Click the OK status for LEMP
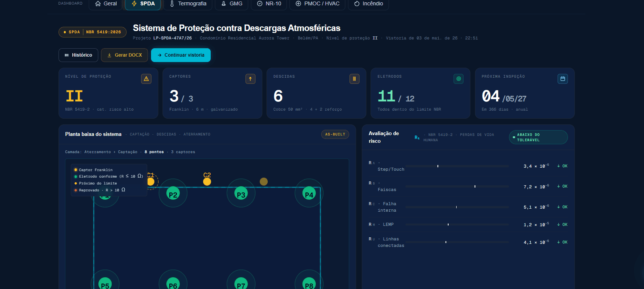This screenshot has height=289, width=644. tap(562, 225)
